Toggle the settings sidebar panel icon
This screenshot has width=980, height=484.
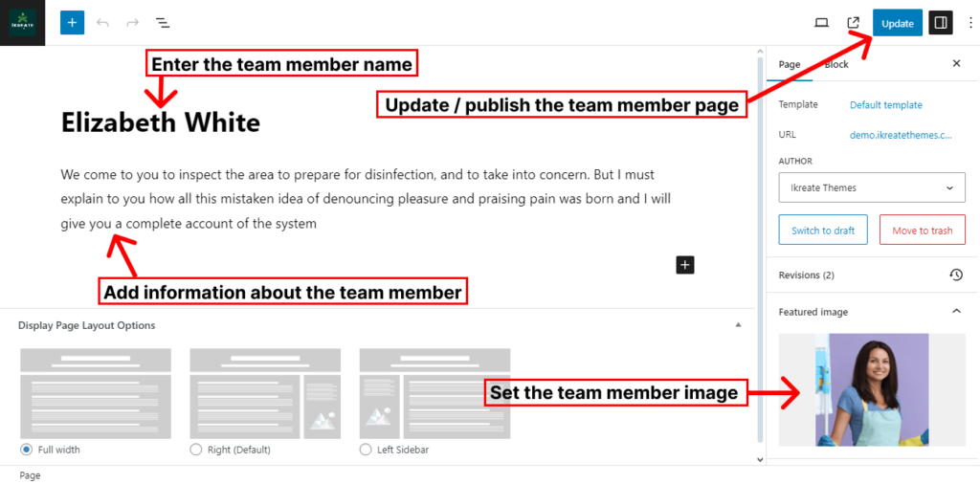[941, 23]
